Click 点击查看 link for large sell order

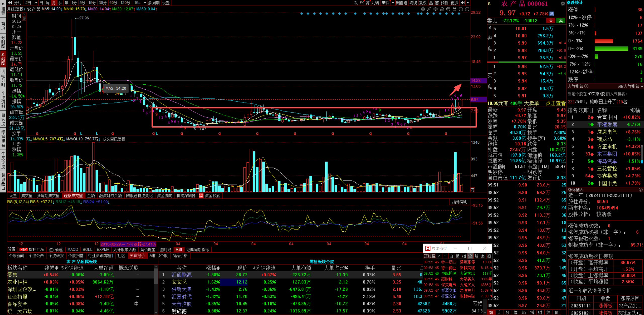(555, 103)
